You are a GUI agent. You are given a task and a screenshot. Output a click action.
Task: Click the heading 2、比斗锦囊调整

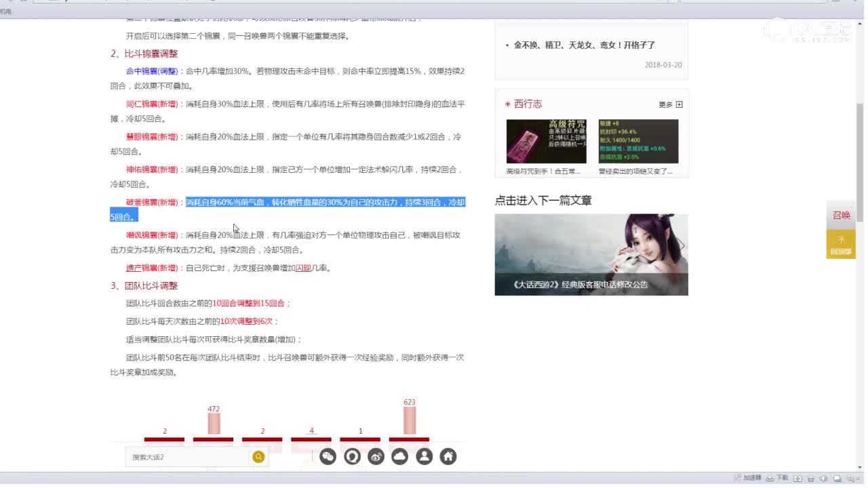pos(144,54)
